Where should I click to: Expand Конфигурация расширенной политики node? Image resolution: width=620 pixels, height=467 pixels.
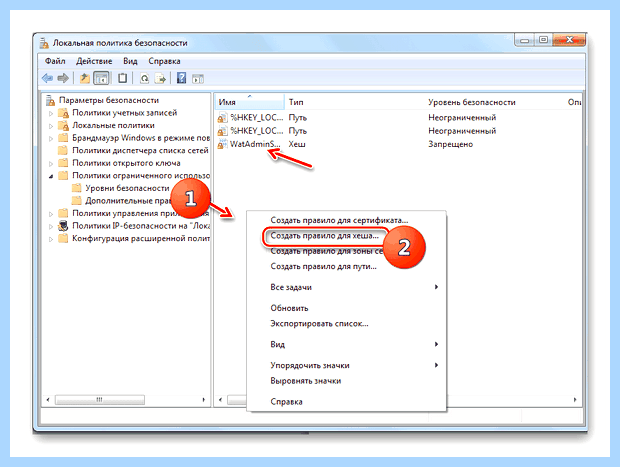point(51,239)
